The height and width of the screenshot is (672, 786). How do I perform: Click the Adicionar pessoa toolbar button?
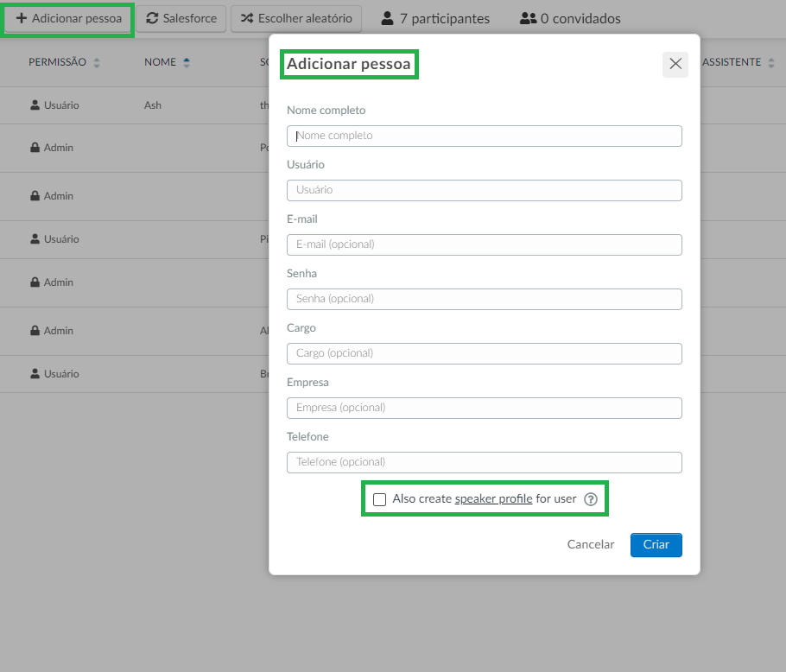pos(69,18)
